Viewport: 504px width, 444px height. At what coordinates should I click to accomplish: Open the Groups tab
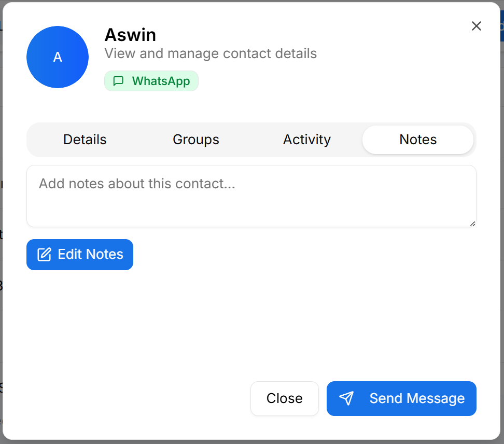pyautogui.click(x=195, y=140)
